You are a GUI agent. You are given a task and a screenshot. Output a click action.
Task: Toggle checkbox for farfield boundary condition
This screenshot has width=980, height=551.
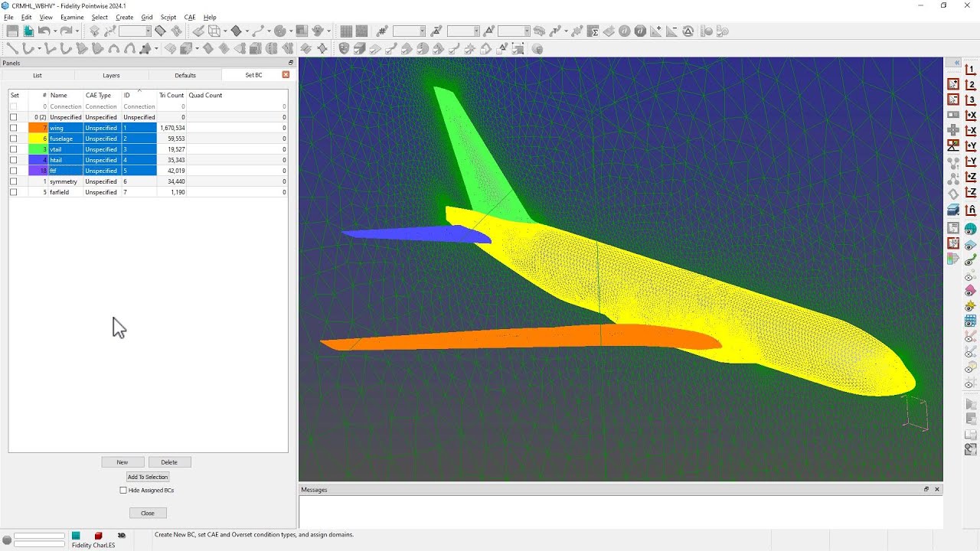13,192
